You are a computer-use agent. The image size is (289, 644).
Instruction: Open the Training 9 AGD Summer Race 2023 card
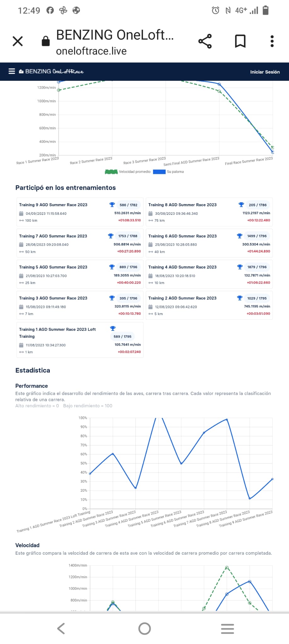click(80, 212)
